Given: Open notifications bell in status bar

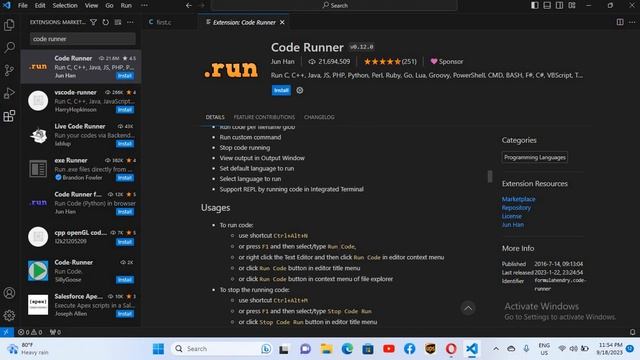Looking at the screenshot, I should click(632, 332).
